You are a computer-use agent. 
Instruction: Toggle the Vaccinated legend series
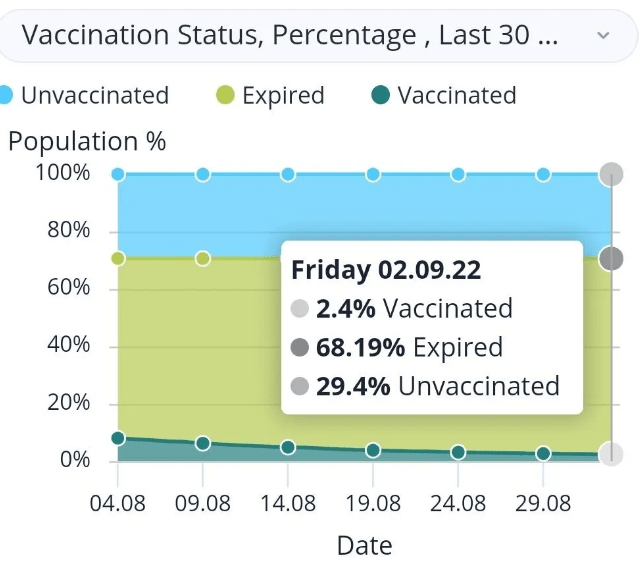(x=456, y=96)
